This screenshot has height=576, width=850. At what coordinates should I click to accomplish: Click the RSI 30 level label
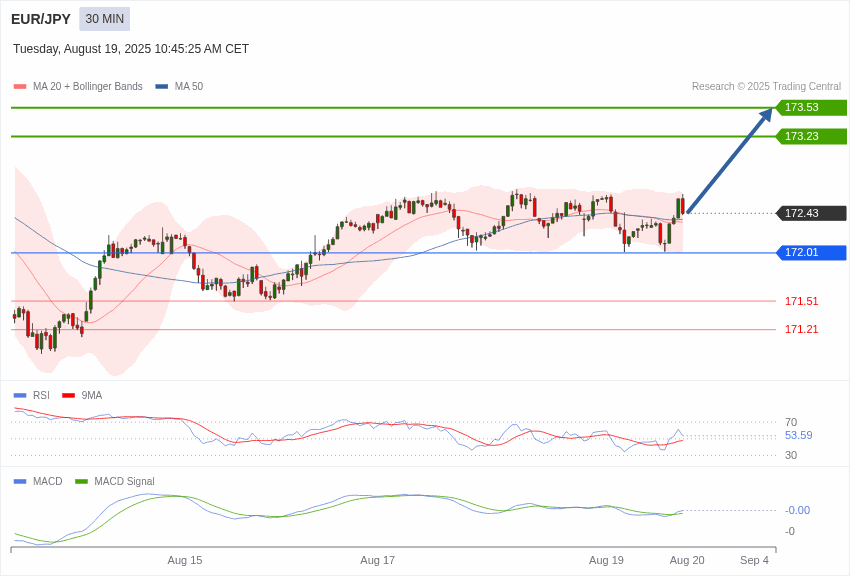791,455
